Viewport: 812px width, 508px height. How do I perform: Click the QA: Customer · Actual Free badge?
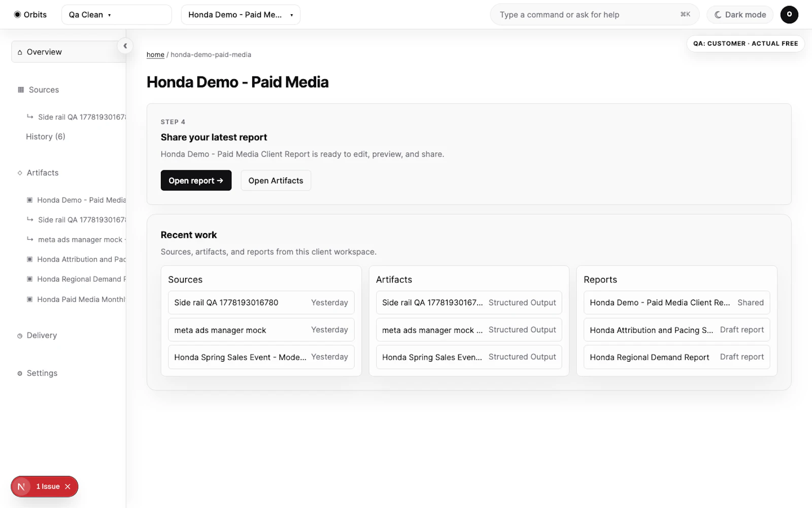[746, 44]
